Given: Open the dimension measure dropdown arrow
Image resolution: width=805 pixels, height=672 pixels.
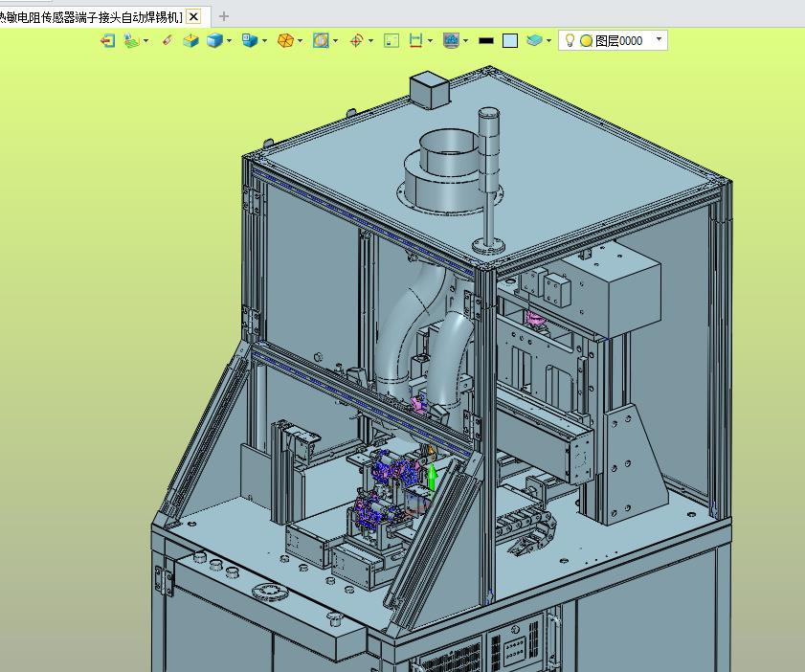Looking at the screenshot, I should pyautogui.click(x=430, y=40).
